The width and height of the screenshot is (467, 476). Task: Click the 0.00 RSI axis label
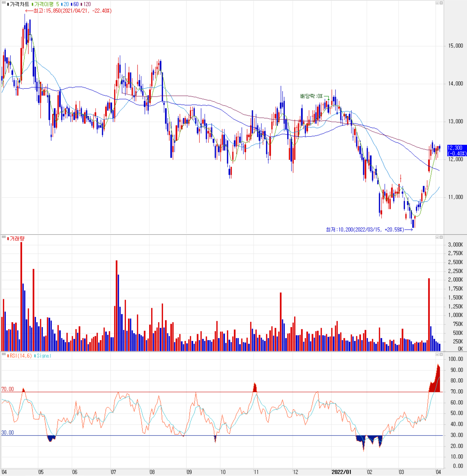458,466
